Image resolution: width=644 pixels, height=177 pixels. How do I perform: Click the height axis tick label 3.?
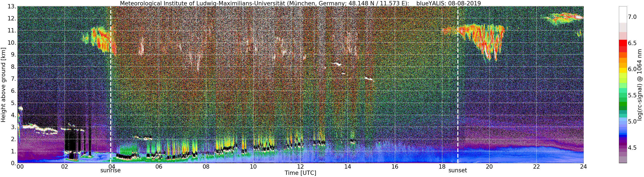[13, 127]
